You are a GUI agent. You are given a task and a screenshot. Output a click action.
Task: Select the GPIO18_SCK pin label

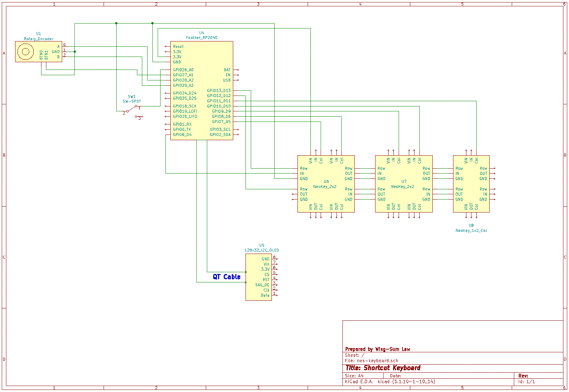click(184, 106)
